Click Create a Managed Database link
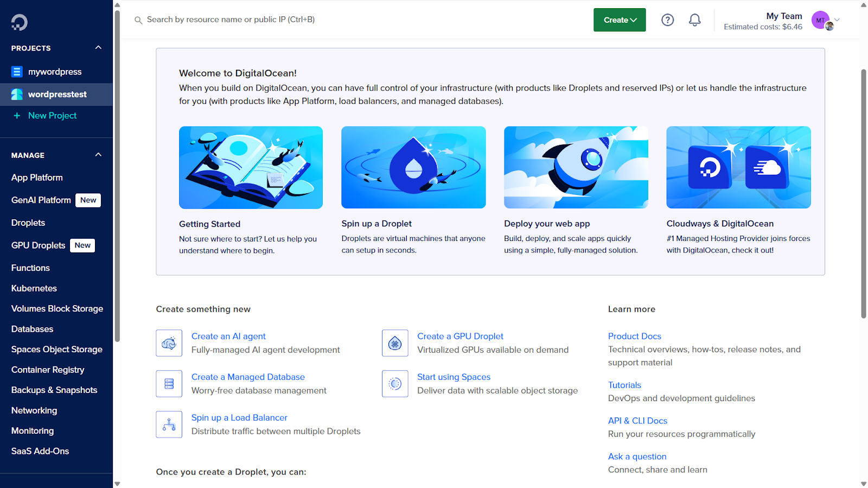The image size is (868, 488). click(248, 377)
